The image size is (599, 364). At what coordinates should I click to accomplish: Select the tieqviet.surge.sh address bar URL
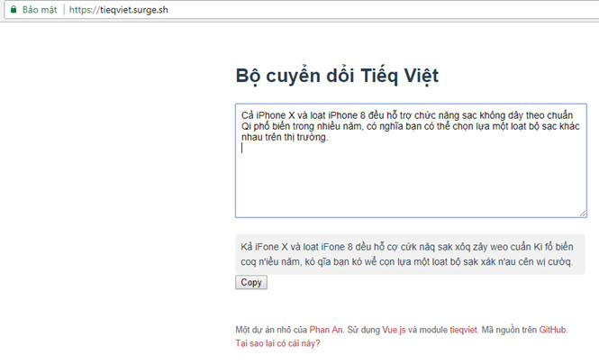118,10
